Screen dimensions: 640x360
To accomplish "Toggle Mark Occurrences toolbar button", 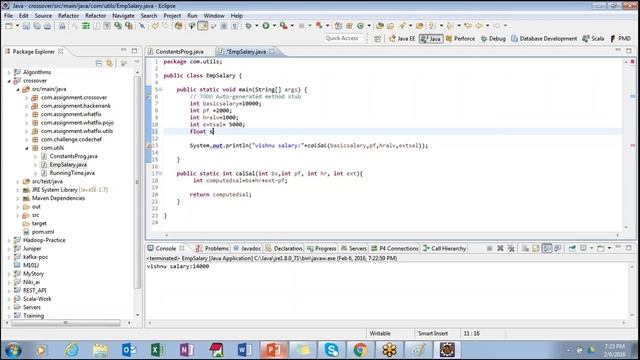I will [203, 26].
